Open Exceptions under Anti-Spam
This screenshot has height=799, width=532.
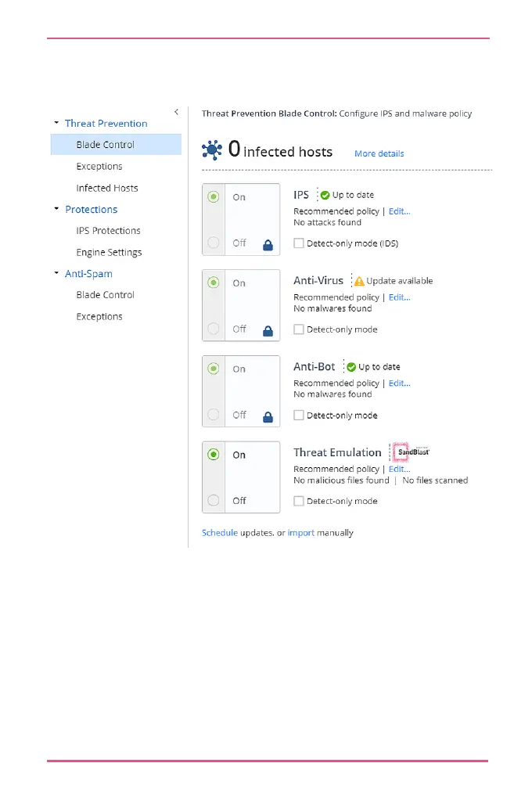click(x=99, y=316)
